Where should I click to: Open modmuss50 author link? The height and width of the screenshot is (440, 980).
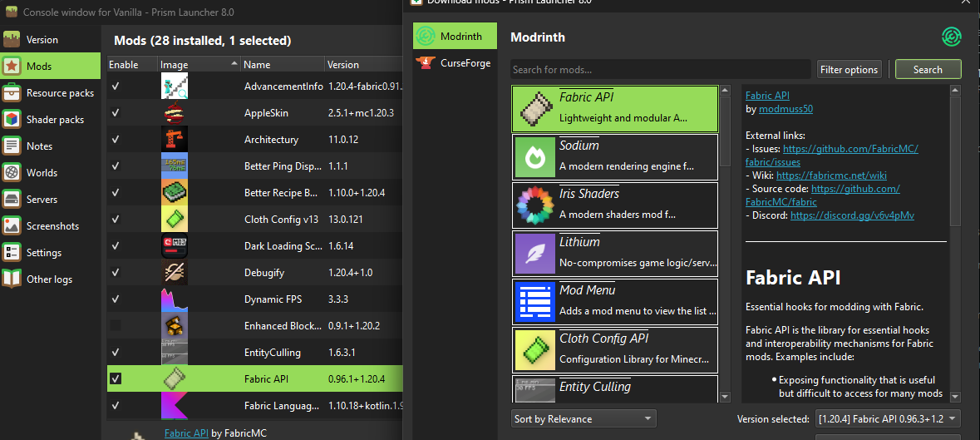tap(785, 109)
